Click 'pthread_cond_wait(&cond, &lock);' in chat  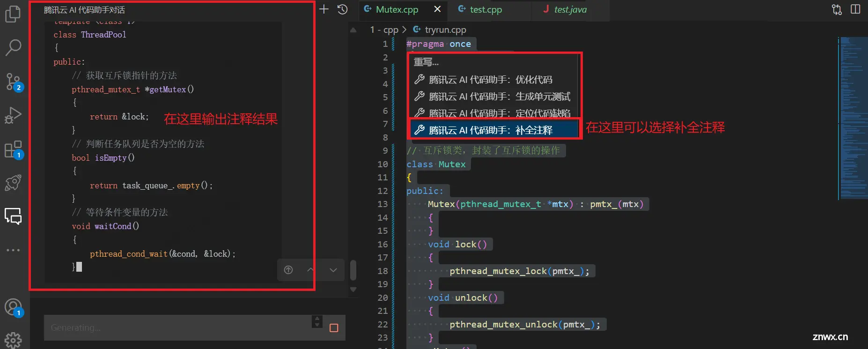[x=162, y=254]
